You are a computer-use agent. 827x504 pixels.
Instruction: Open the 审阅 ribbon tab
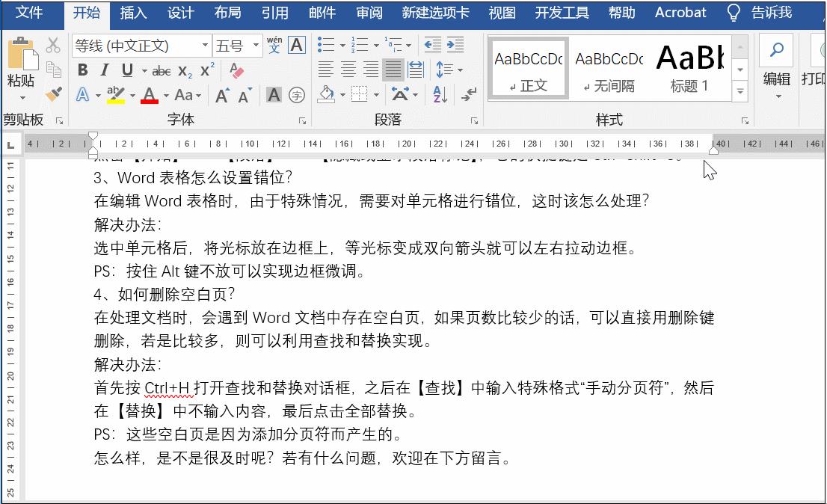point(369,13)
